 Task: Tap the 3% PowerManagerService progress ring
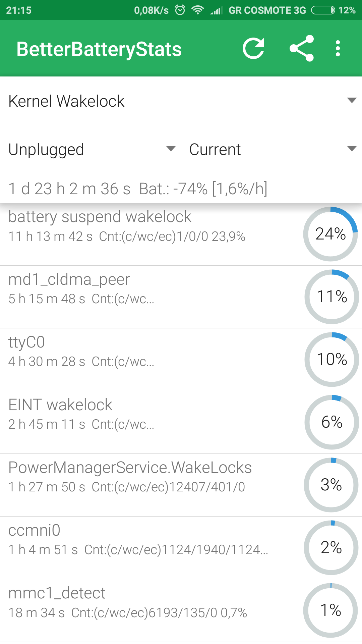pyautogui.click(x=331, y=485)
